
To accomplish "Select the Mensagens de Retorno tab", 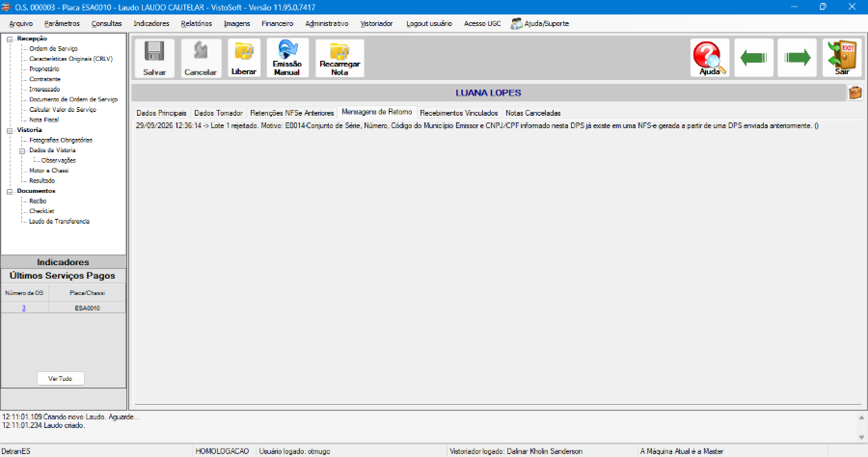I will coord(376,112).
